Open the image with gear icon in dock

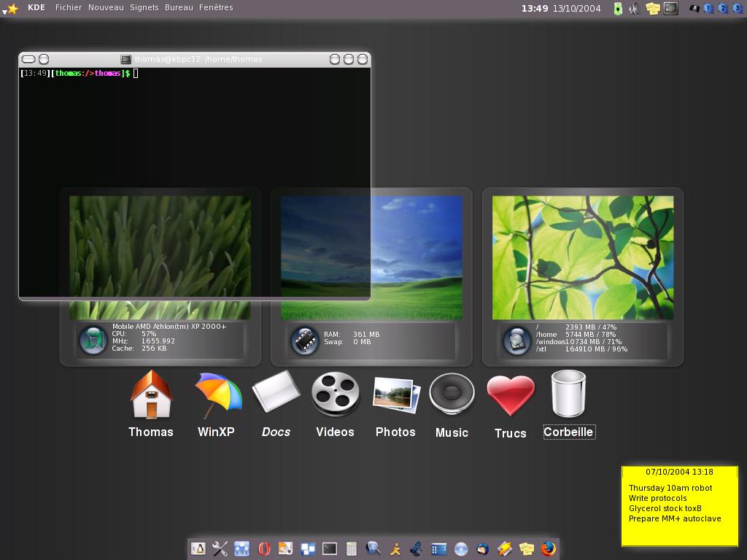coord(285,548)
